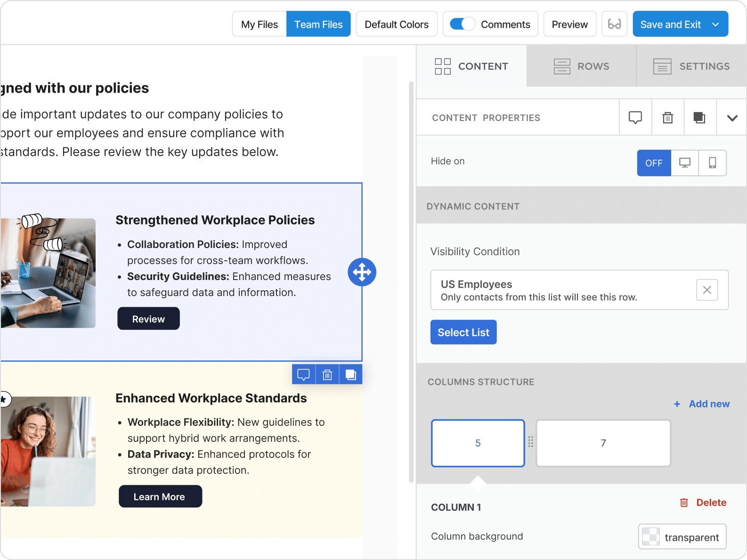
Task: Delete content using the properties trash icon
Action: click(667, 118)
